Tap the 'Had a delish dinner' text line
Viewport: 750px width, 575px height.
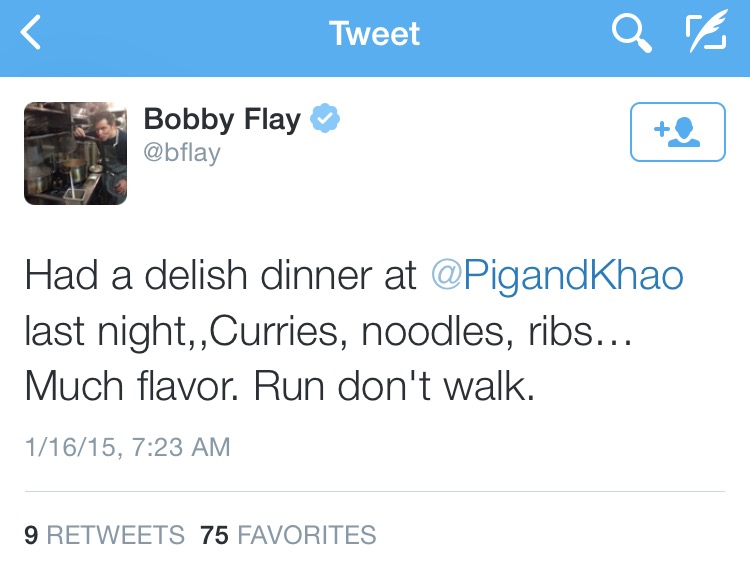pyautogui.click(x=220, y=275)
